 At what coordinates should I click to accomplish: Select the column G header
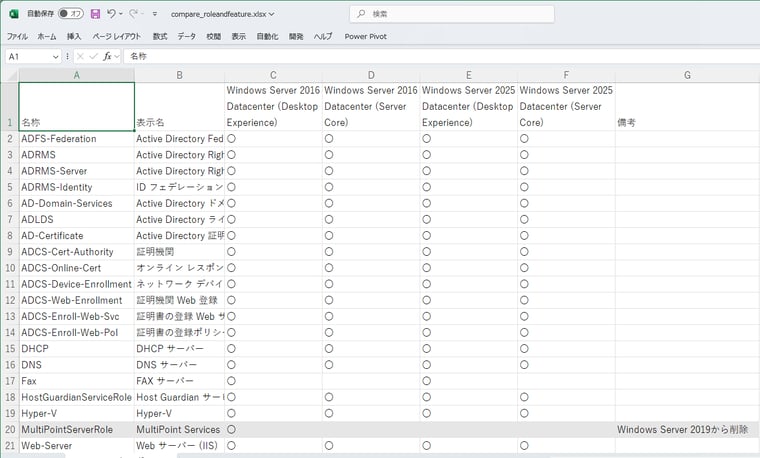pyautogui.click(x=687, y=75)
